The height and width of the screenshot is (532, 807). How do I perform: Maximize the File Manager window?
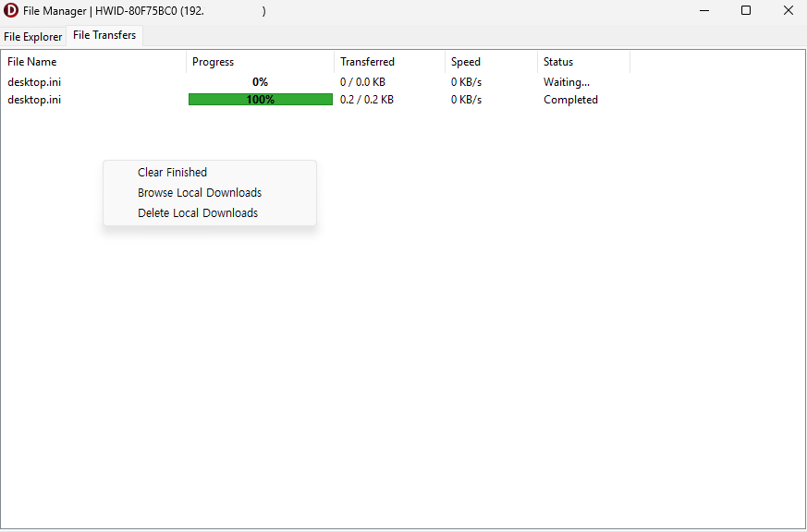pos(746,10)
